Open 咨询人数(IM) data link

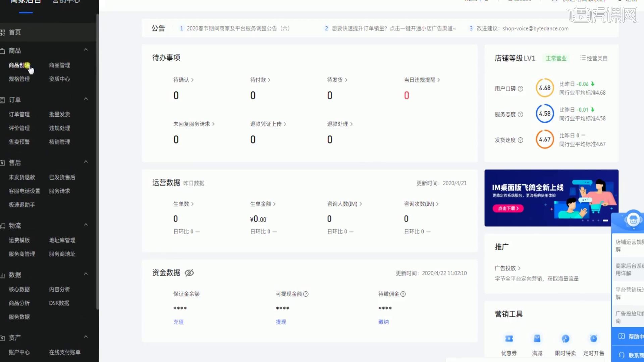(x=344, y=204)
